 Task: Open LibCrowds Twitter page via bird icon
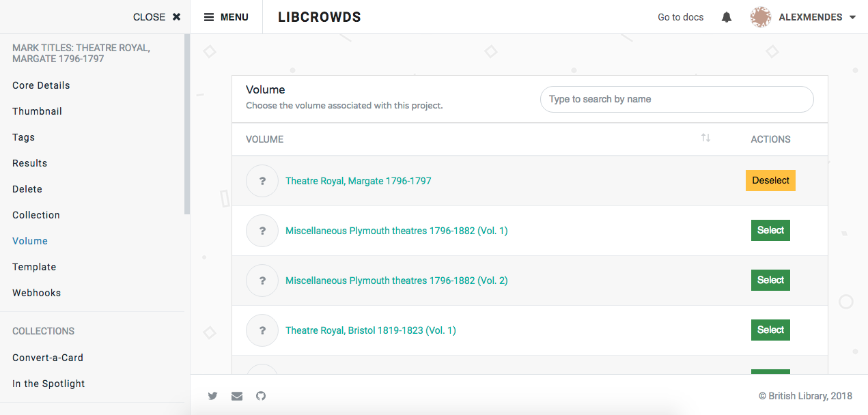[212, 396]
